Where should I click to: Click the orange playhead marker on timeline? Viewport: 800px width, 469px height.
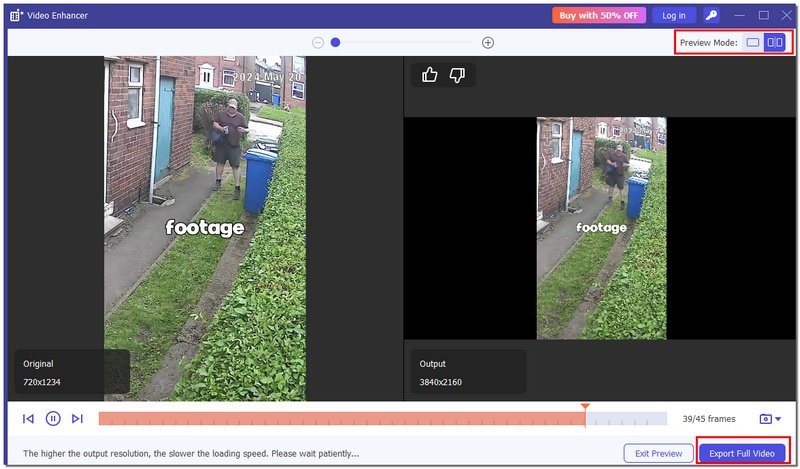click(x=585, y=409)
